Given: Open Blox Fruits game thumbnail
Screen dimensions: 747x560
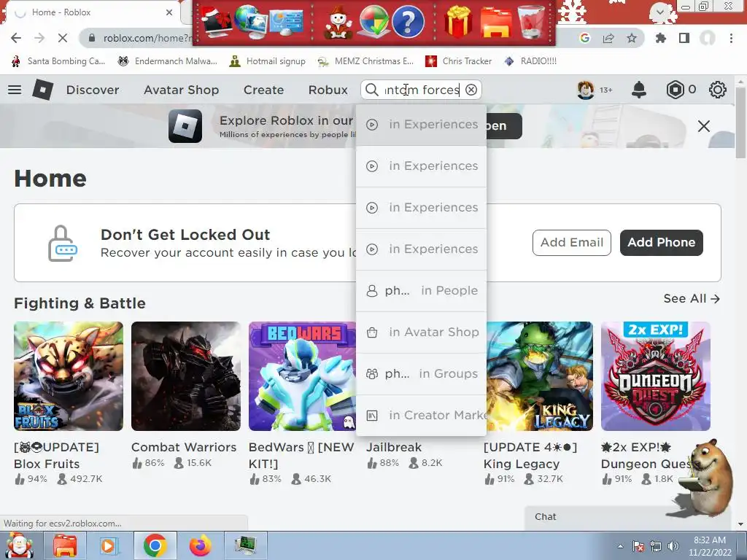Looking at the screenshot, I should (x=69, y=376).
